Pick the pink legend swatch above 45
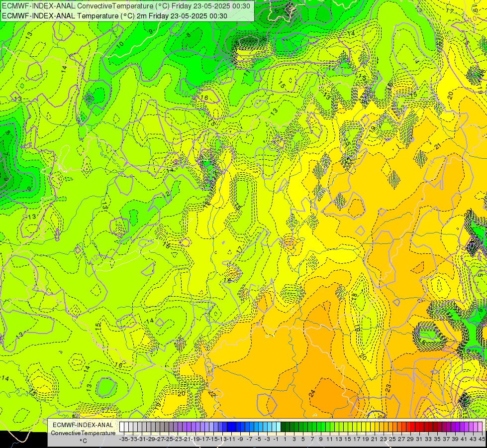 pos(480,427)
